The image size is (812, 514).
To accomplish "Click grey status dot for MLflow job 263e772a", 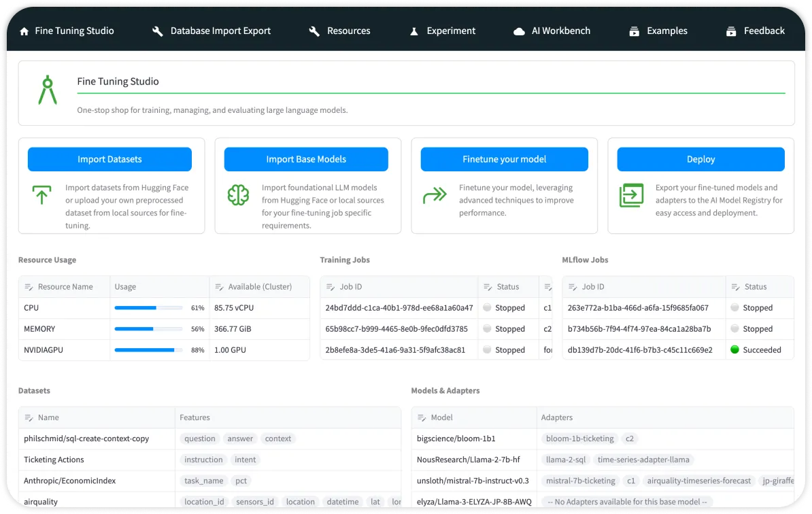I will (x=734, y=307).
